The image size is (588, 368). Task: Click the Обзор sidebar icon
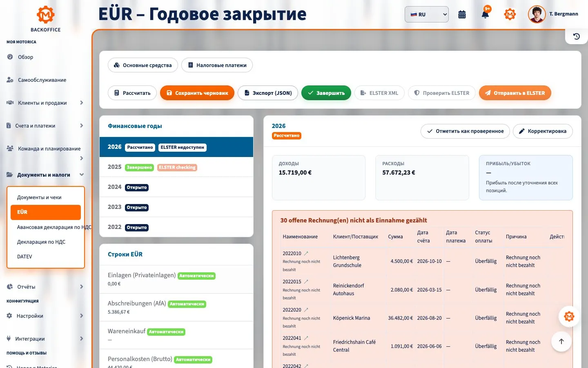point(10,57)
